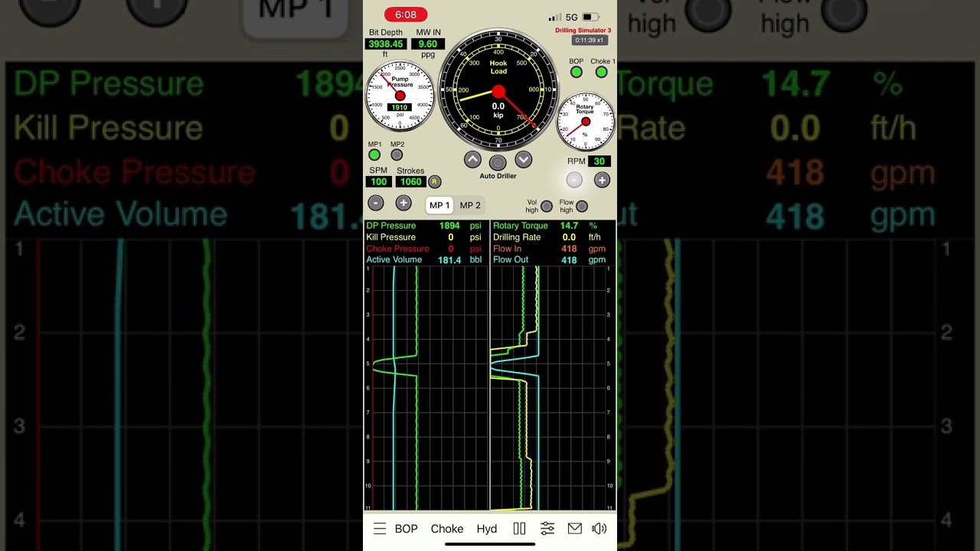
Task: Click the Drilling Simulator 3 title
Action: point(583,31)
